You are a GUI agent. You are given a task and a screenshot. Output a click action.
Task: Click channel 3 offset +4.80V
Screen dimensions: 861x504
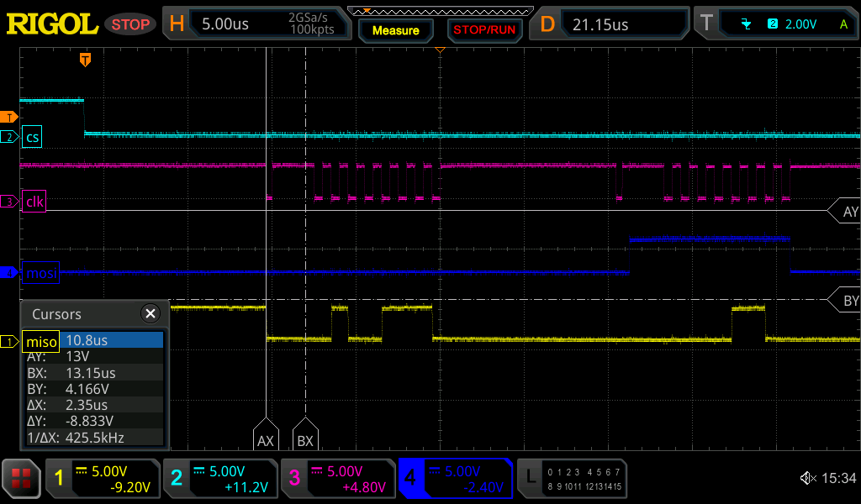click(365, 487)
